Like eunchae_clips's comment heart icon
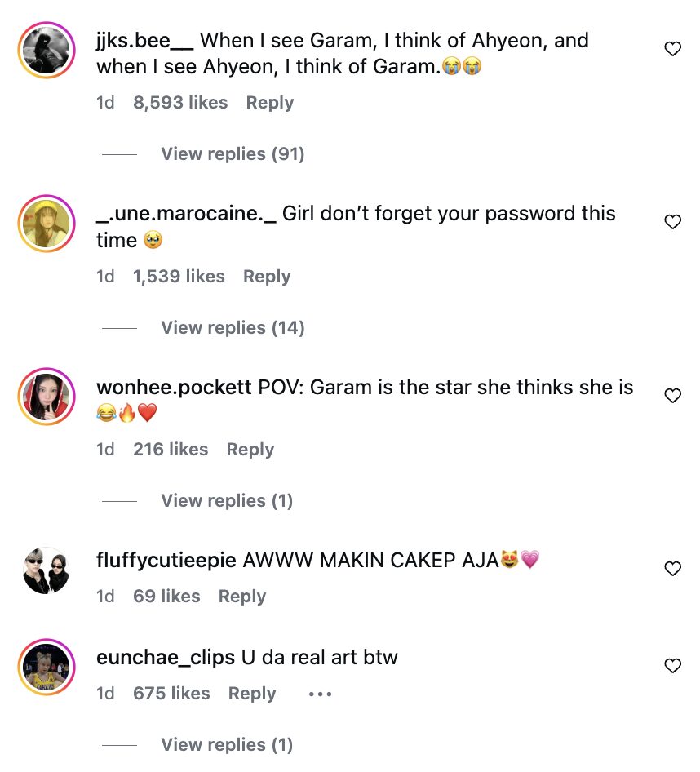Image resolution: width=700 pixels, height=772 pixels. click(x=672, y=666)
